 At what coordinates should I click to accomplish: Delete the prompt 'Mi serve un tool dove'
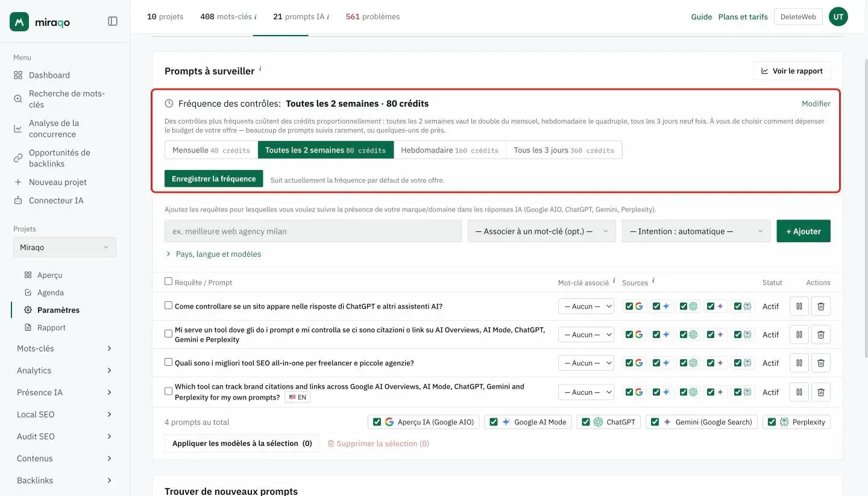tap(821, 334)
